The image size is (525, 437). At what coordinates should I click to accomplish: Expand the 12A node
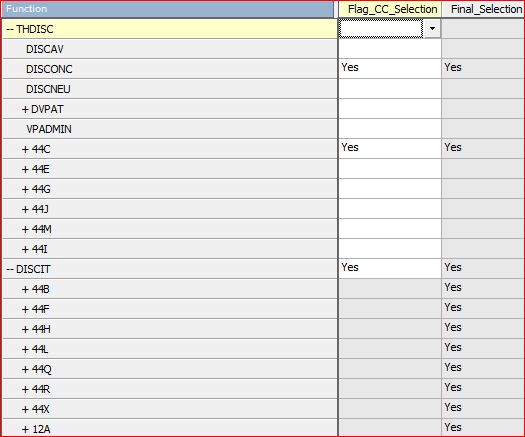(25, 429)
